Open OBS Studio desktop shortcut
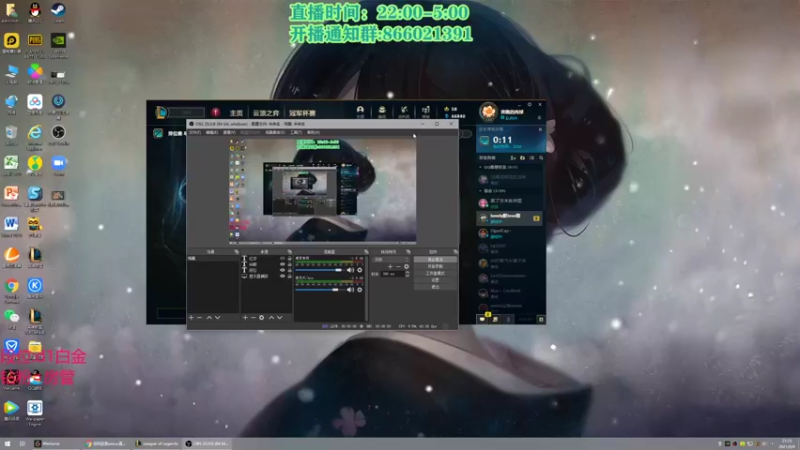This screenshot has height=450, width=800. [58, 133]
